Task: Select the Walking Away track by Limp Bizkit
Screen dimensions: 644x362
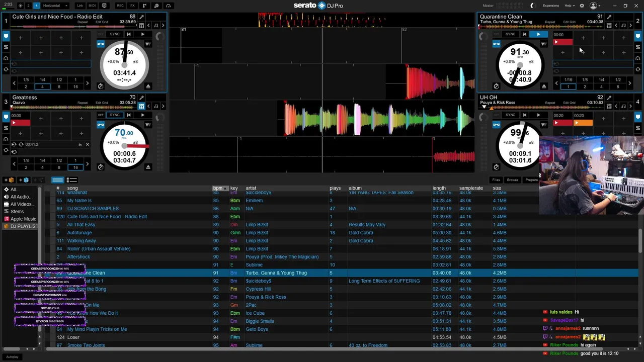Action: [82, 241]
